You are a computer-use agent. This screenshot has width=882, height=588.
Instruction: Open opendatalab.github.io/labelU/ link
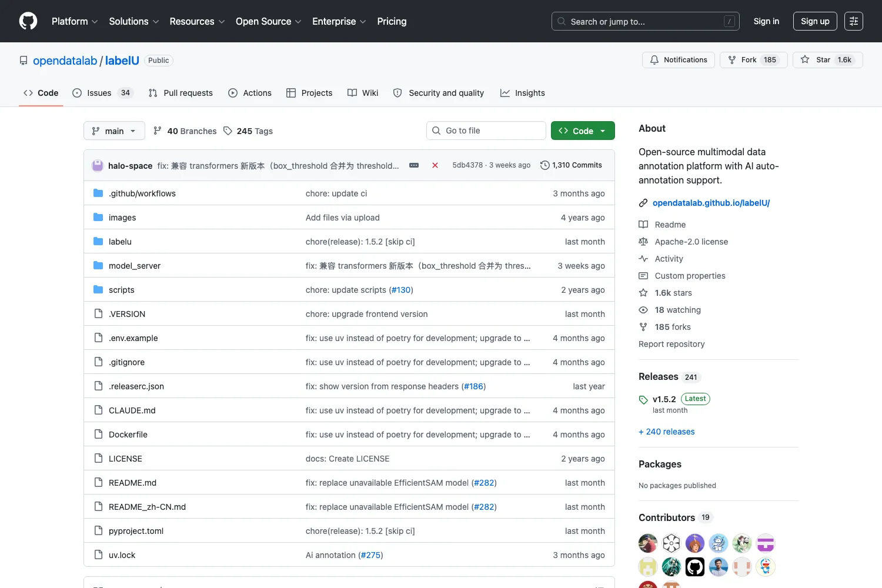point(711,203)
